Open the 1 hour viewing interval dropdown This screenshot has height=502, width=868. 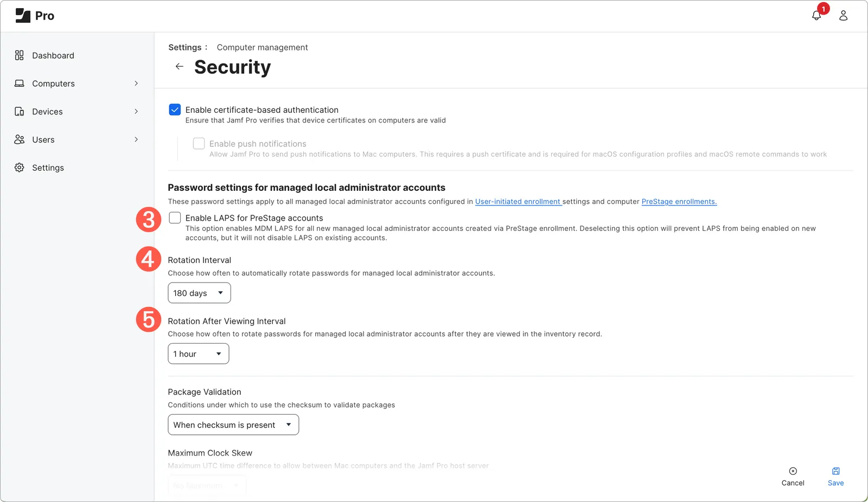tap(198, 353)
